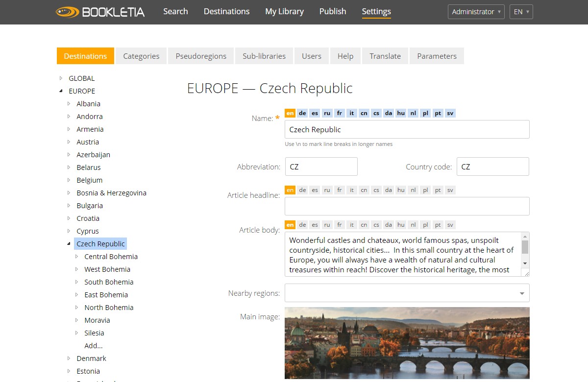Viewport: 588px width, 382px height.
Task: Switch to the Translate tab
Action: point(385,56)
